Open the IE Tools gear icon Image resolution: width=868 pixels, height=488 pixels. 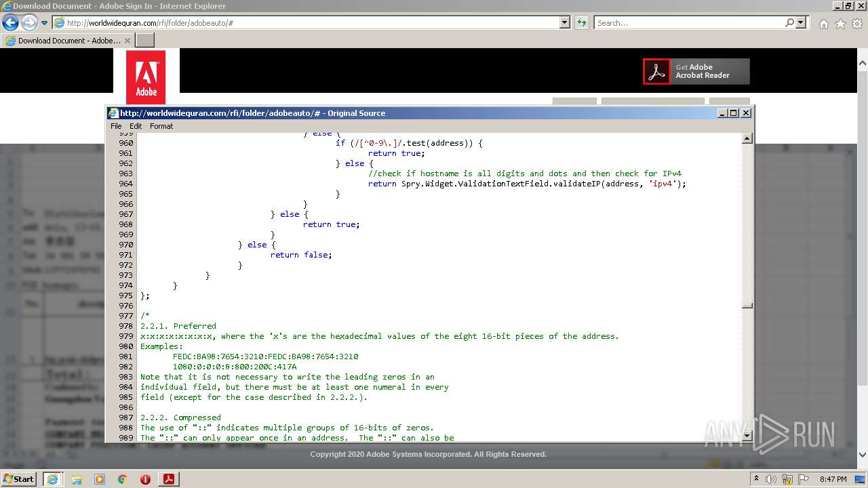pyautogui.click(x=857, y=23)
